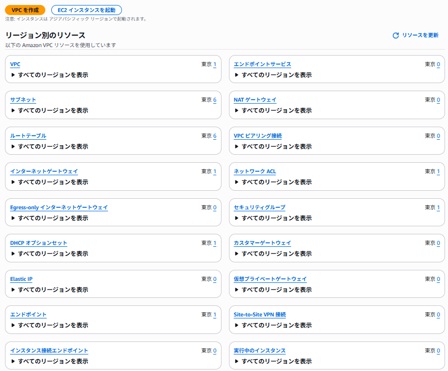The height and width of the screenshot is (371, 448).
Task: Open the VPC resource link
Action: [15, 64]
